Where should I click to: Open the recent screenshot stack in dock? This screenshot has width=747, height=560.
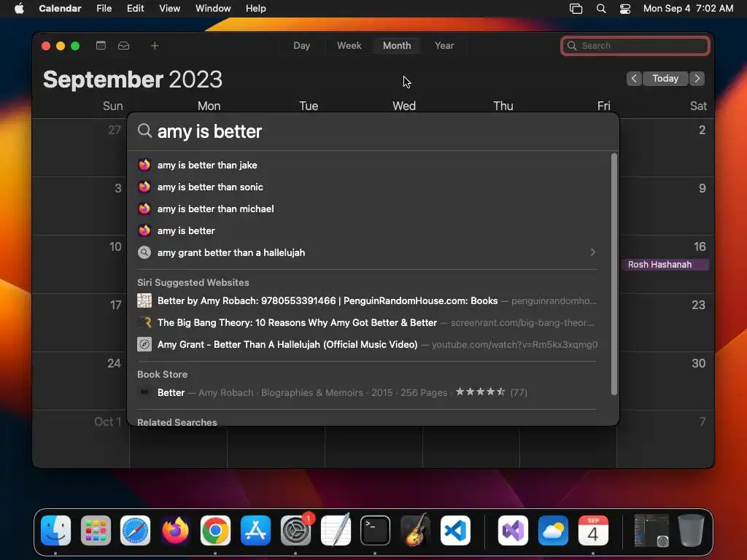tap(651, 530)
